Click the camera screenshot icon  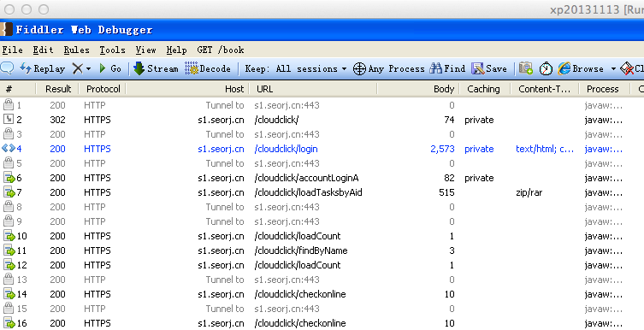pyautogui.click(x=526, y=68)
